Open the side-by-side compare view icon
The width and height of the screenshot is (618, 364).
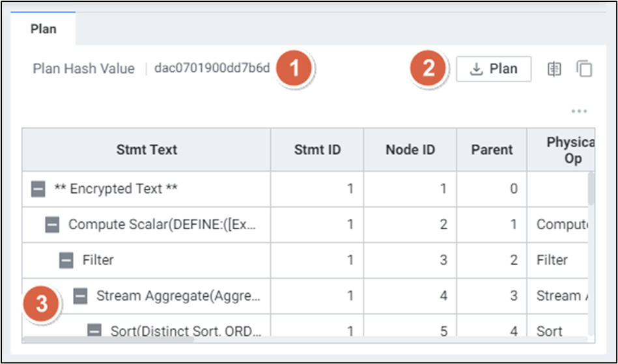point(554,69)
